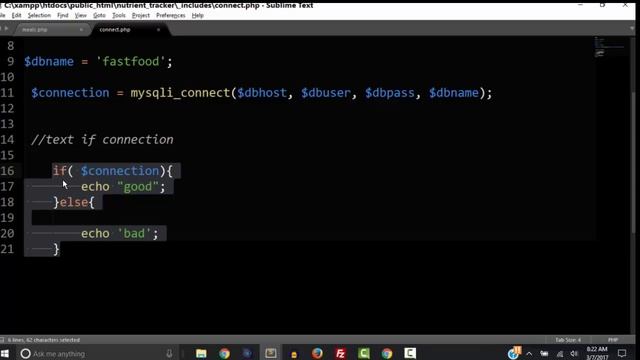This screenshot has height=360, width=640.
Task: Click the battery tray icon
Action: [544, 354]
